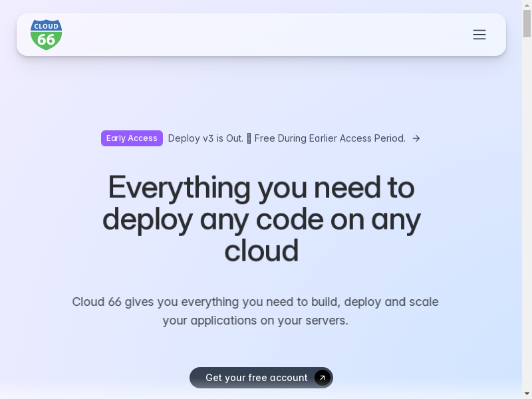Click "Free During Earlier Access Period" text
532x399 pixels.
(330, 138)
